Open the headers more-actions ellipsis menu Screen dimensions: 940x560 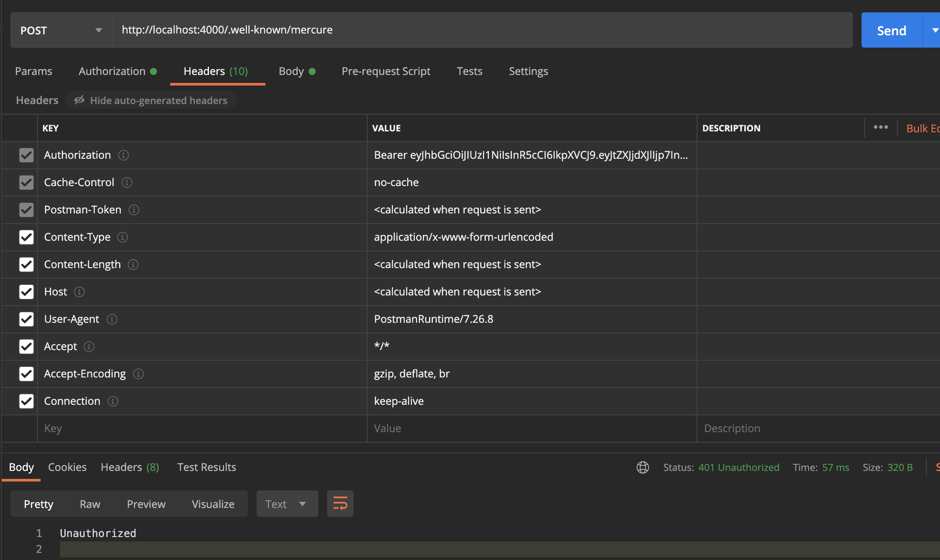(881, 127)
